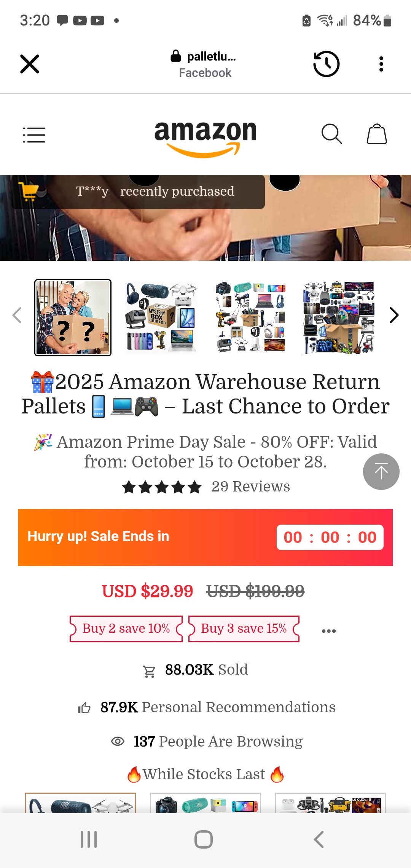
Task: Tap the scroll-to-top arrow button
Action: [381, 472]
